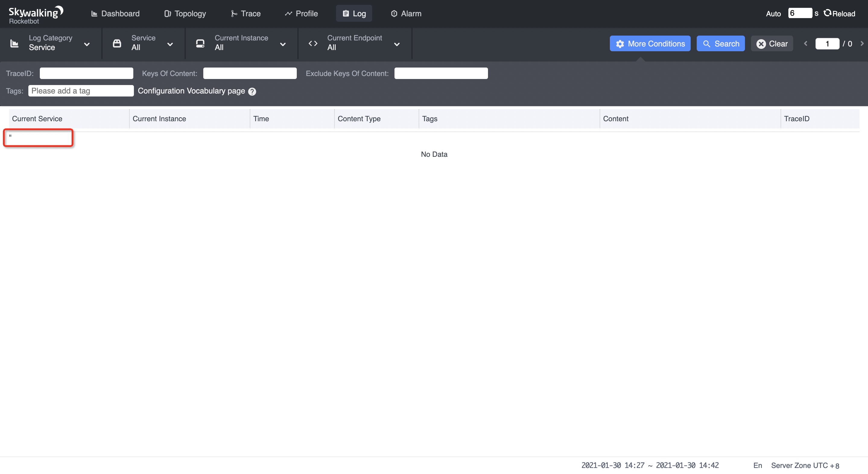The height and width of the screenshot is (474, 868).
Task: Go to previous page arrow
Action: 806,43
